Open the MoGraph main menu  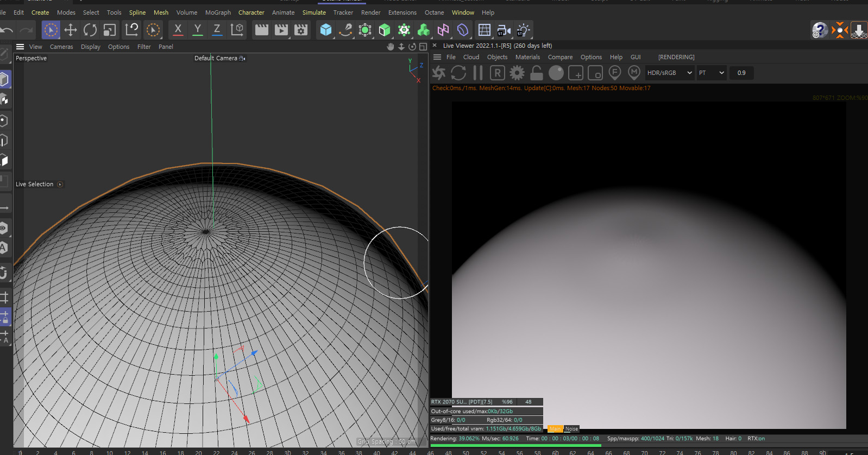pyautogui.click(x=218, y=12)
